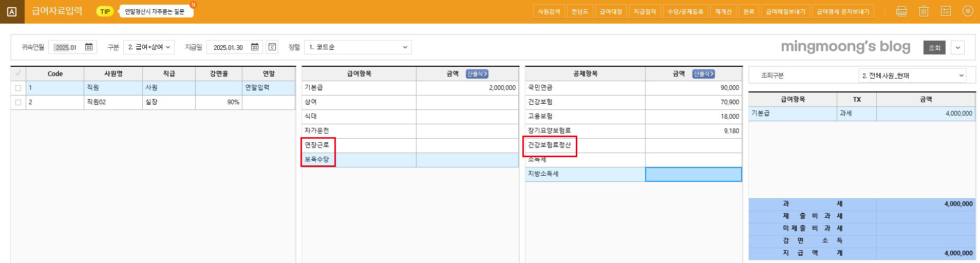This screenshot has width=980, height=263.
Task: Click the 지방소득세 deduction label
Action: click(543, 174)
